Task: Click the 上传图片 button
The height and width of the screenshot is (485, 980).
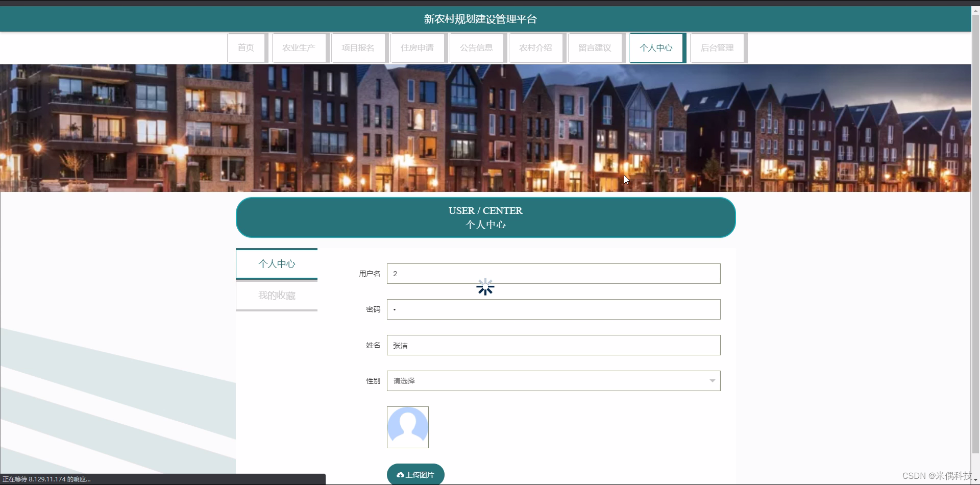Action: pos(415,475)
